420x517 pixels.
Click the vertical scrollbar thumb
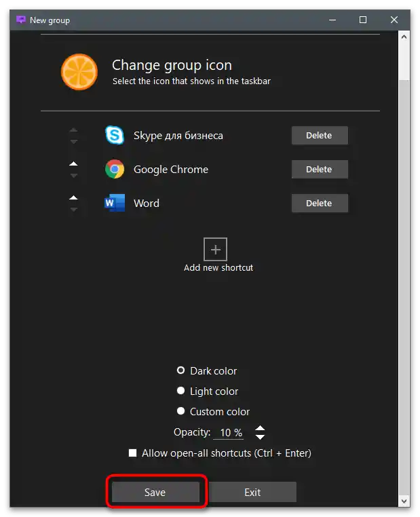click(x=404, y=287)
